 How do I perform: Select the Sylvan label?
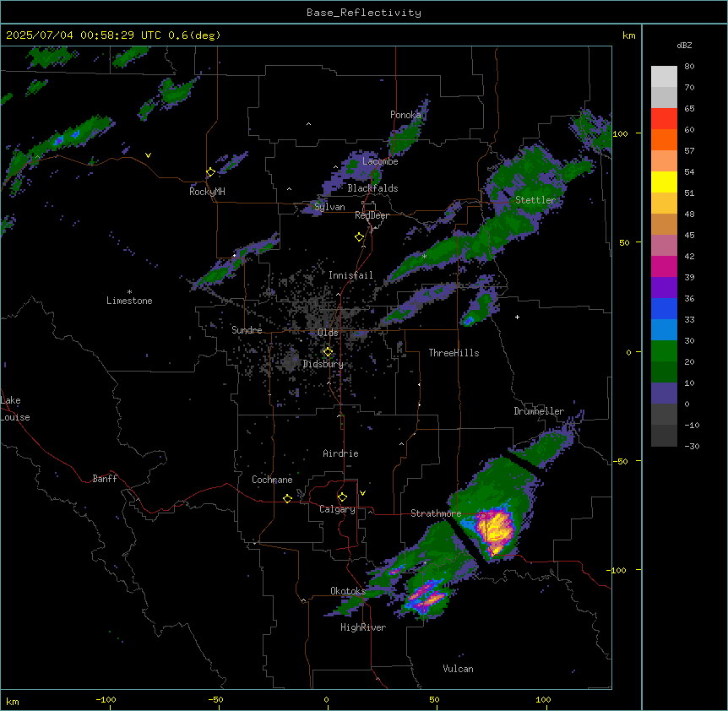coord(329,207)
